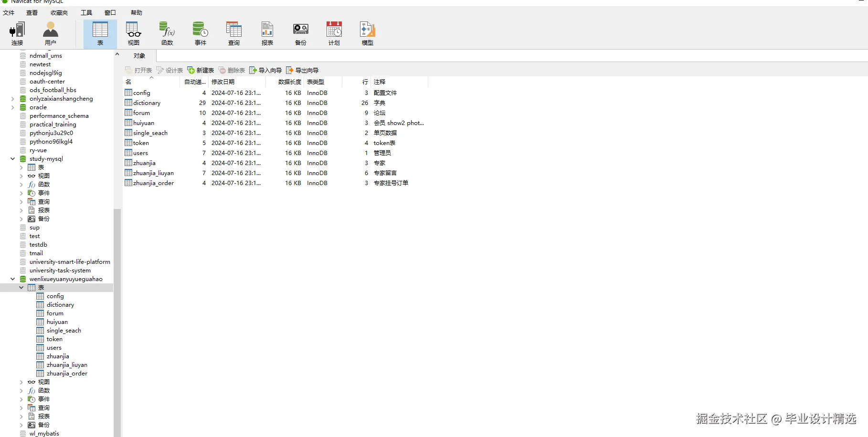Click 打开表 (Open Table)
The height and width of the screenshot is (437, 868).
(138, 70)
